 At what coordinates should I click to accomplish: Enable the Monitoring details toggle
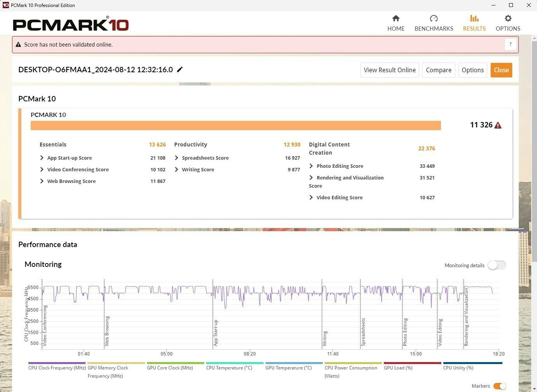click(497, 265)
